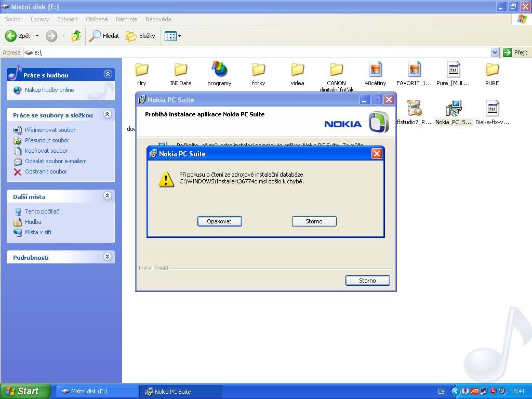Open the fotky folder
Screen dimensions: 532x399
258,70
